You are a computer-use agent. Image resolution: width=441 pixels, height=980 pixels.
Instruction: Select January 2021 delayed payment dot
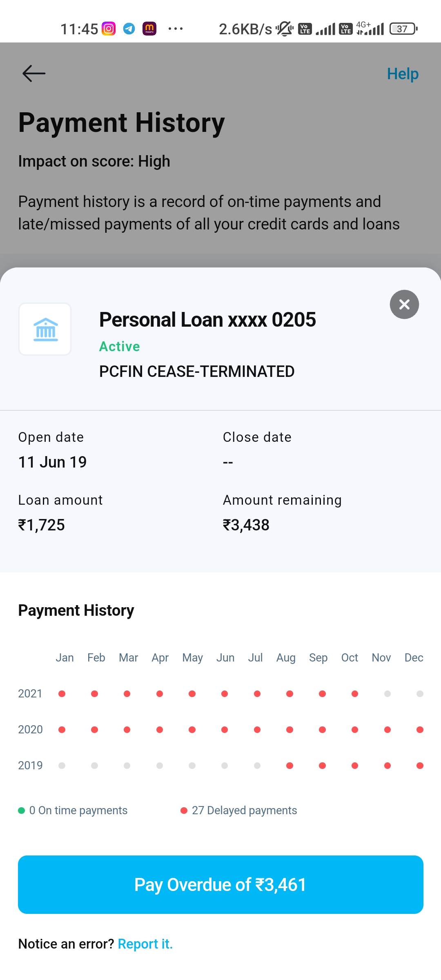coord(62,694)
